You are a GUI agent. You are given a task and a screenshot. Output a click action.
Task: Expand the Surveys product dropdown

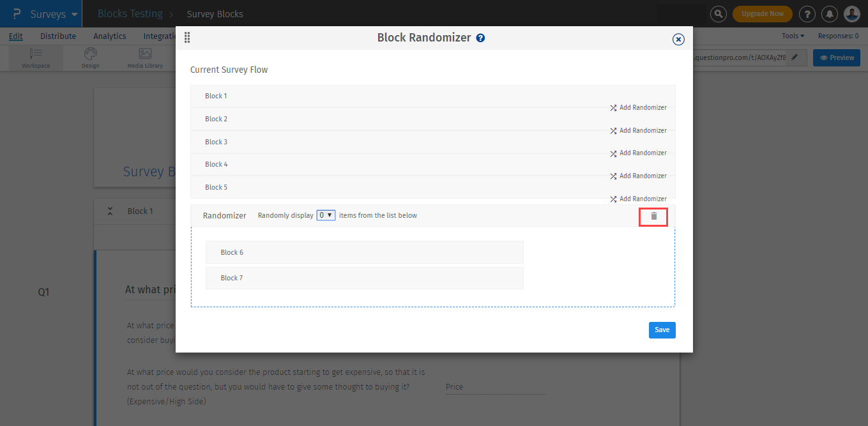pos(75,14)
